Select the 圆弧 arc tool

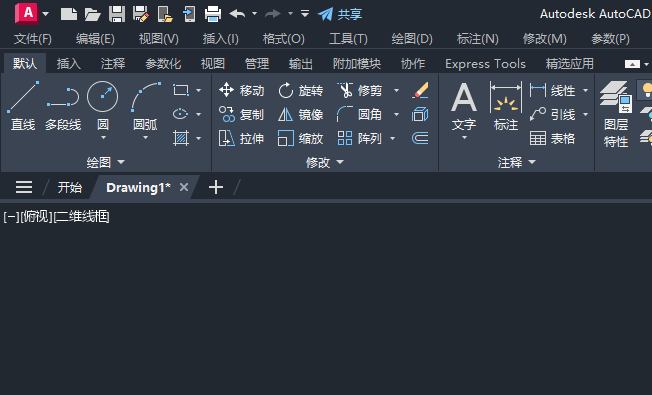click(x=146, y=106)
